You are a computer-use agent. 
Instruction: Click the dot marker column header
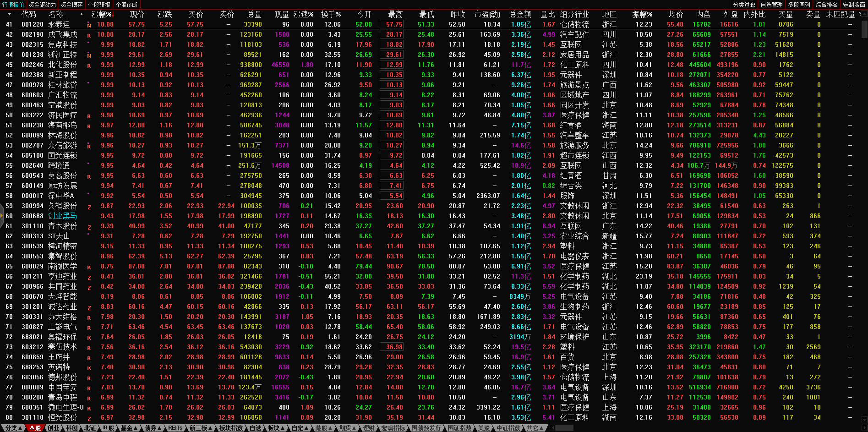pyautogui.click(x=82, y=15)
